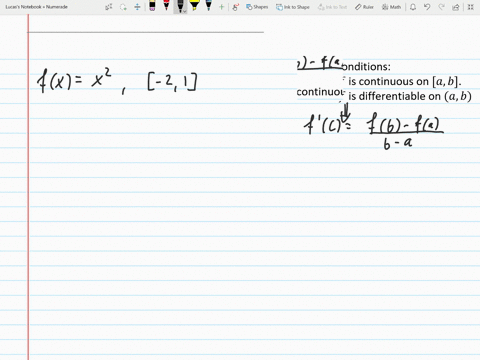Choose the yellow highlighter
Viewport: 480px width, 360px height.
pyautogui.click(x=194, y=6)
